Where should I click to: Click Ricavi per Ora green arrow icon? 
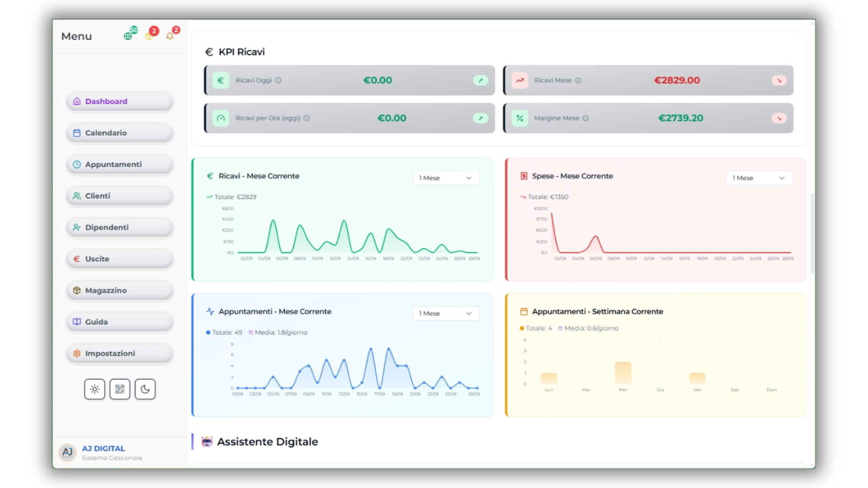[481, 118]
